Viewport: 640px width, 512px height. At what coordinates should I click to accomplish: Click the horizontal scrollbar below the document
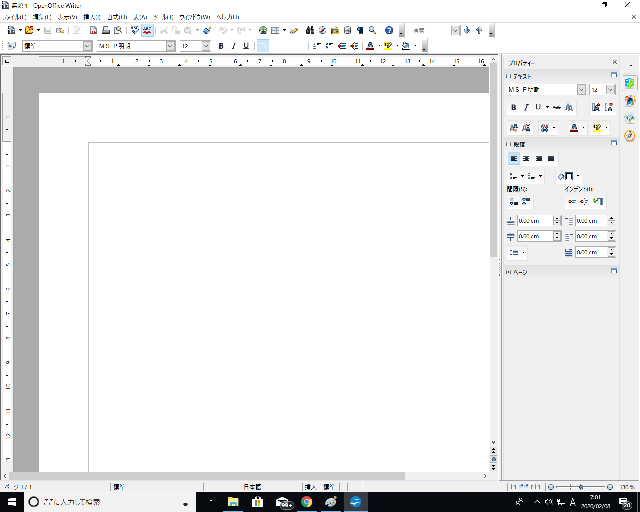pos(250,476)
